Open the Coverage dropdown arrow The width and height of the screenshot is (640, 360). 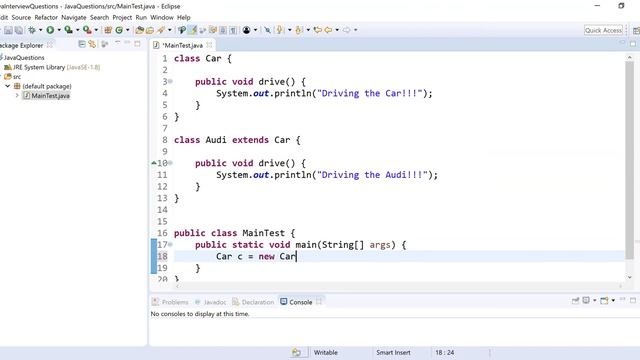pos(78,30)
